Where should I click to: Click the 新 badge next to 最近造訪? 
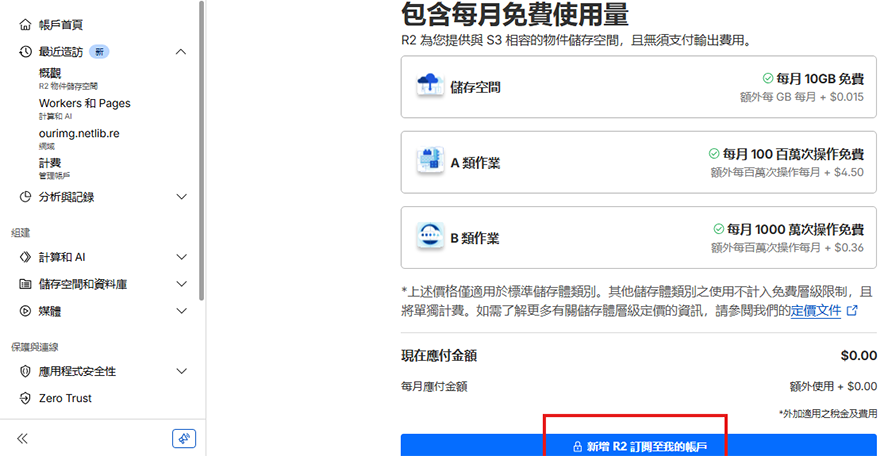99,52
